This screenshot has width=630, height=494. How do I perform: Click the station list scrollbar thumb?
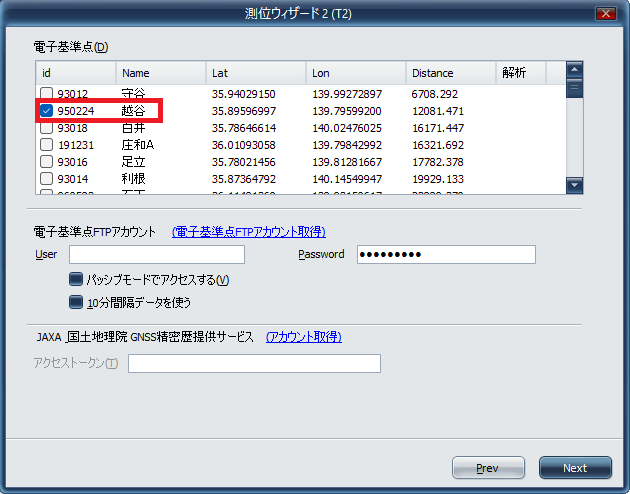pos(574,88)
